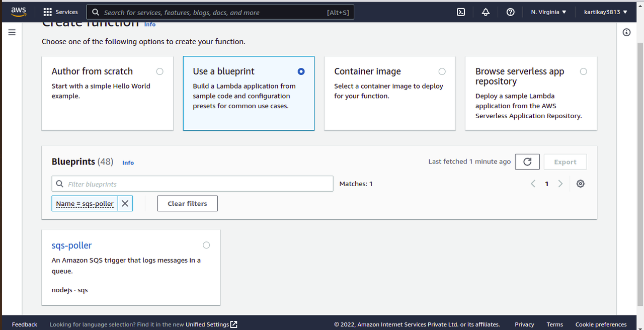This screenshot has width=644, height=330.
Task: Open Info link beside Create function
Action: pos(150,24)
